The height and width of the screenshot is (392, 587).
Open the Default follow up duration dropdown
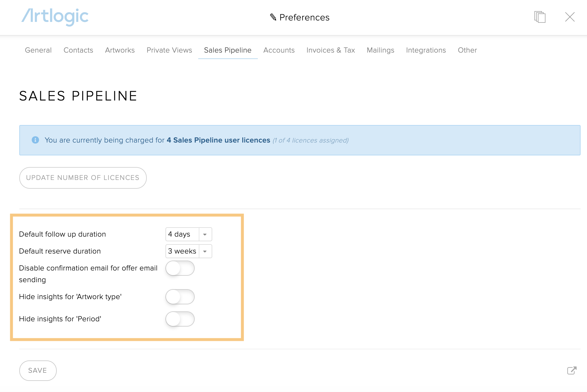[x=189, y=234]
